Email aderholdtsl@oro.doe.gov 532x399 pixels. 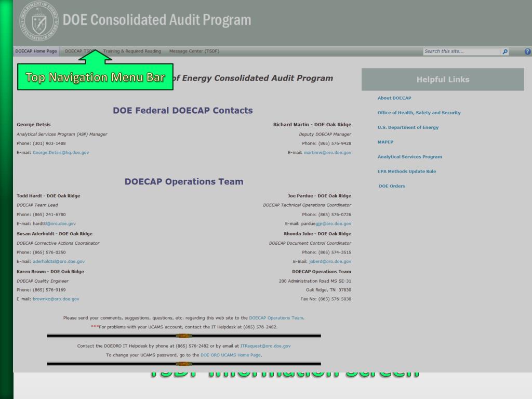[x=59, y=262]
